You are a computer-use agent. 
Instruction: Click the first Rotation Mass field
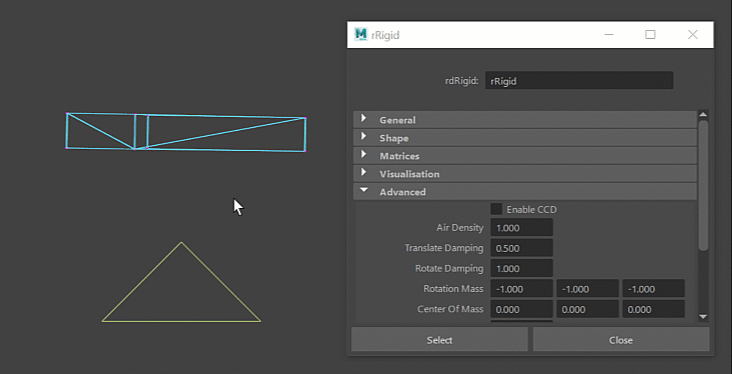[521, 289]
